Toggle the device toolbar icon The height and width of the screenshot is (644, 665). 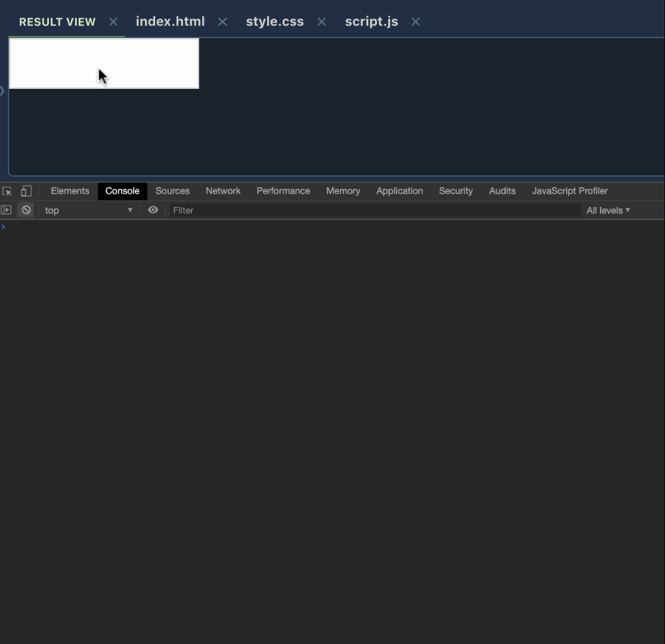pos(26,191)
